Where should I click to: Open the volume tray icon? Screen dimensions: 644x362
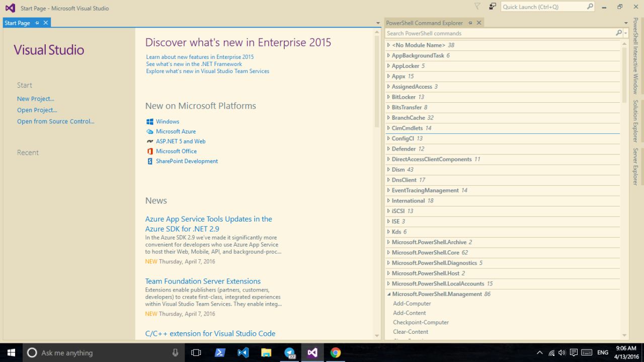click(x=562, y=352)
